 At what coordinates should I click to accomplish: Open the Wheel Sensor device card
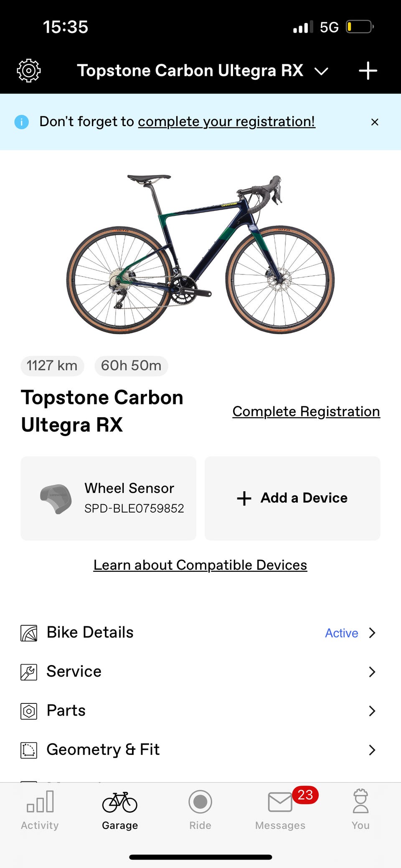[109, 498]
